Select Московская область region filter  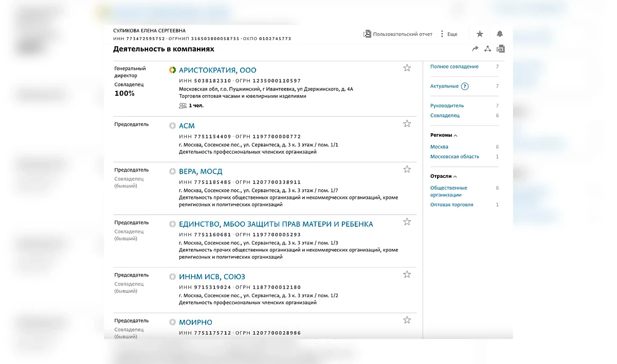pyautogui.click(x=455, y=157)
